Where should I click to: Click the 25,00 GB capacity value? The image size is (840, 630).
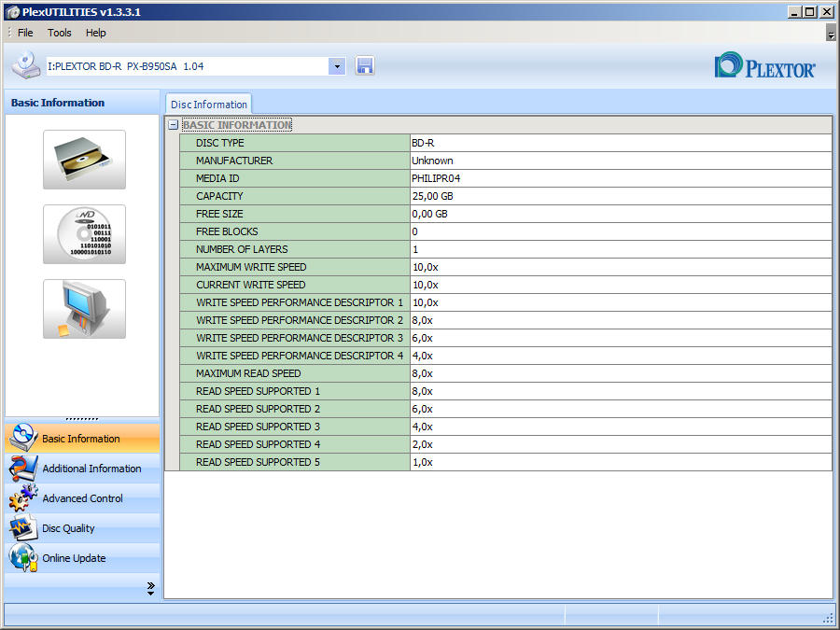click(x=433, y=196)
